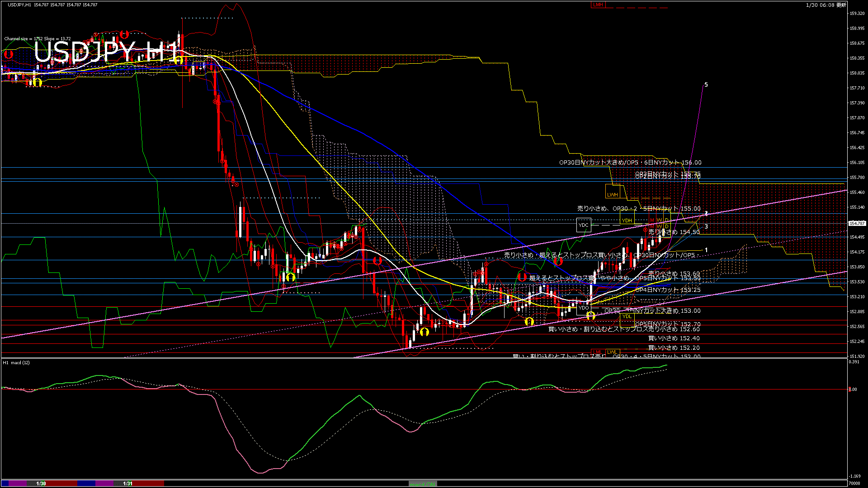Click the YDL yesterday low label
The image size is (868, 488).
pos(627,316)
